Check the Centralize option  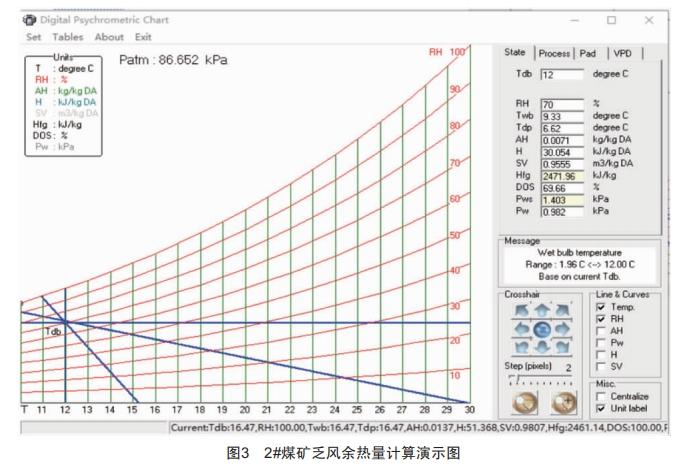600,397
